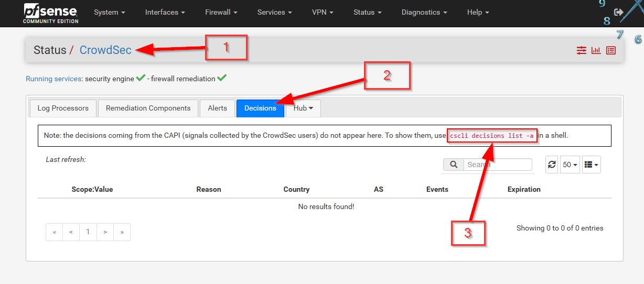Expand the Hub tab dropdown

pos(303,108)
